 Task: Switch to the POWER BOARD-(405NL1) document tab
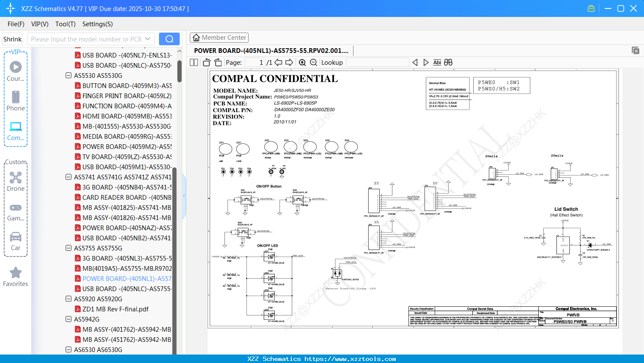pyautogui.click(x=271, y=51)
